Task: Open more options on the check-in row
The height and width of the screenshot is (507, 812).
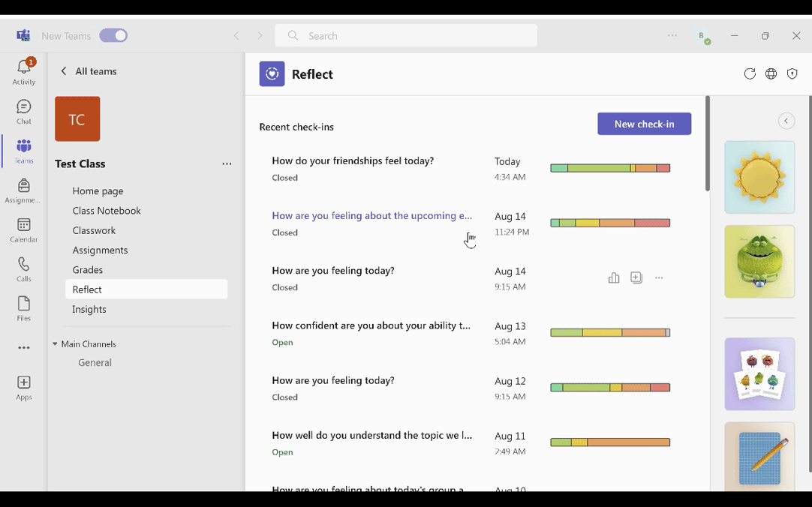Action: click(x=659, y=277)
